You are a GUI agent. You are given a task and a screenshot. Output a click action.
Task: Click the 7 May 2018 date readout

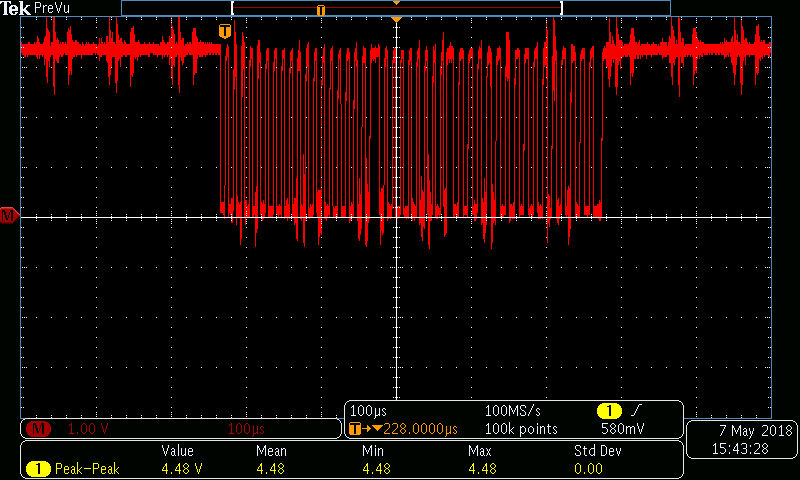point(756,431)
